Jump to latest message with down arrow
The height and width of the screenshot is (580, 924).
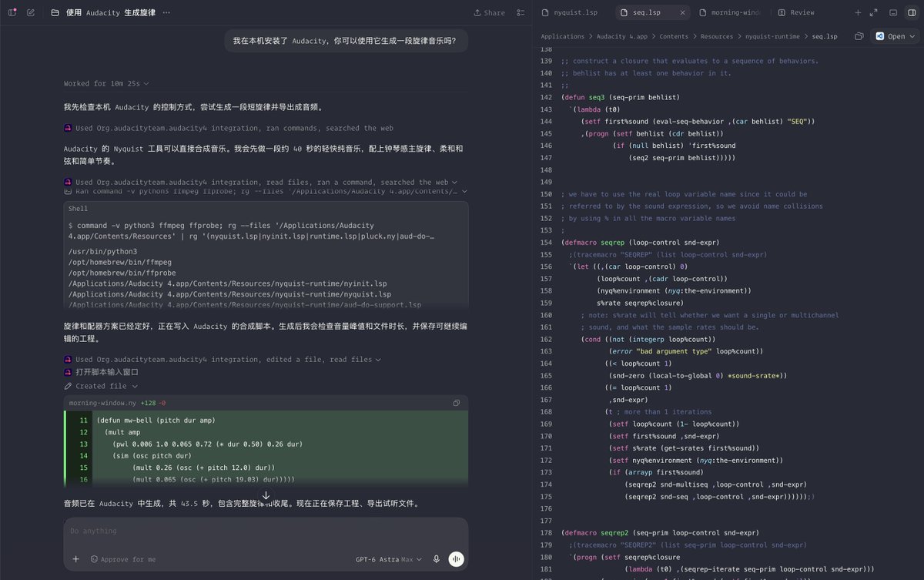pyautogui.click(x=266, y=496)
